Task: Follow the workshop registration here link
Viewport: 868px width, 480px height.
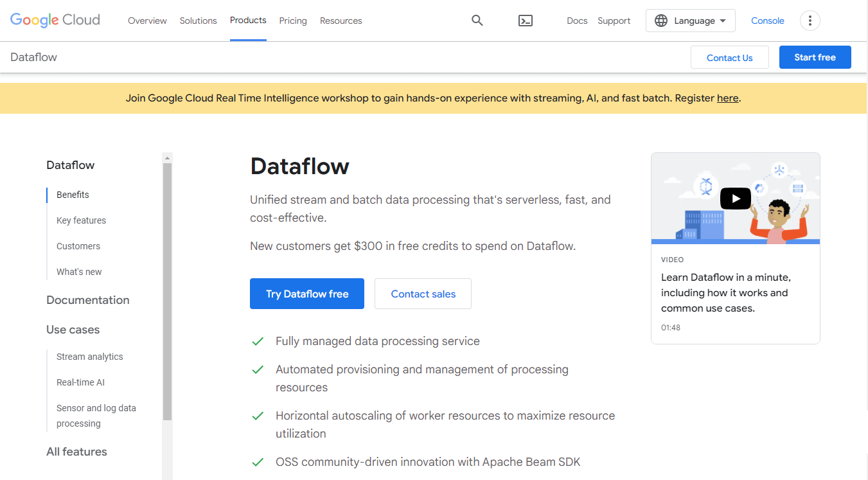Action: tap(727, 98)
